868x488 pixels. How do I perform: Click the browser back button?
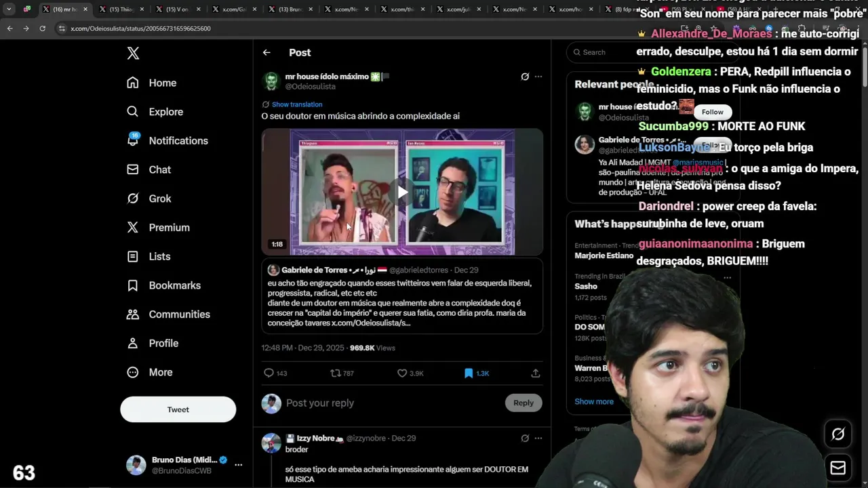point(9,28)
